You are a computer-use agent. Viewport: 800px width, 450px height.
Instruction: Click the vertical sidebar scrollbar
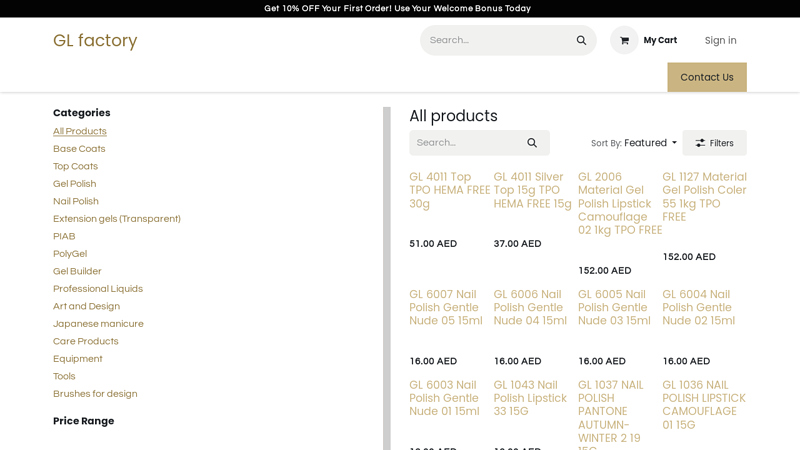387,278
